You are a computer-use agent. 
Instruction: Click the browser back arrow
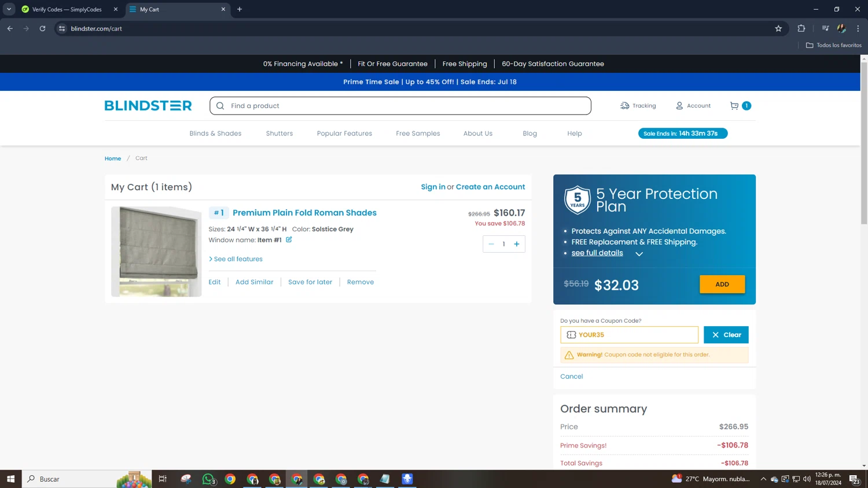10,28
